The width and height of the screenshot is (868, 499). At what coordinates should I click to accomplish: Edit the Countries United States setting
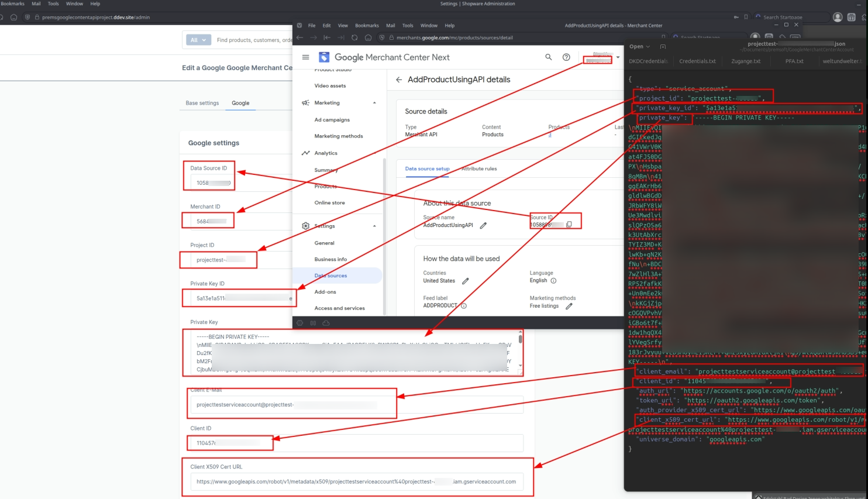pyautogui.click(x=466, y=281)
